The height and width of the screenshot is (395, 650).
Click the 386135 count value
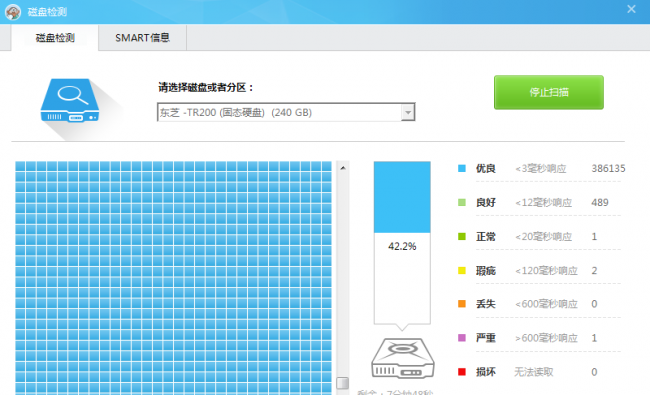point(608,168)
